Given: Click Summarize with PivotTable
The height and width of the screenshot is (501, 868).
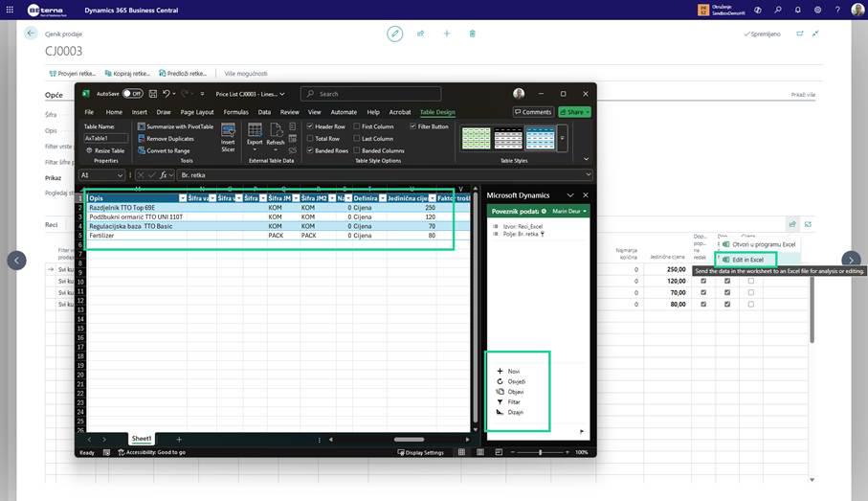Looking at the screenshot, I should [x=175, y=126].
